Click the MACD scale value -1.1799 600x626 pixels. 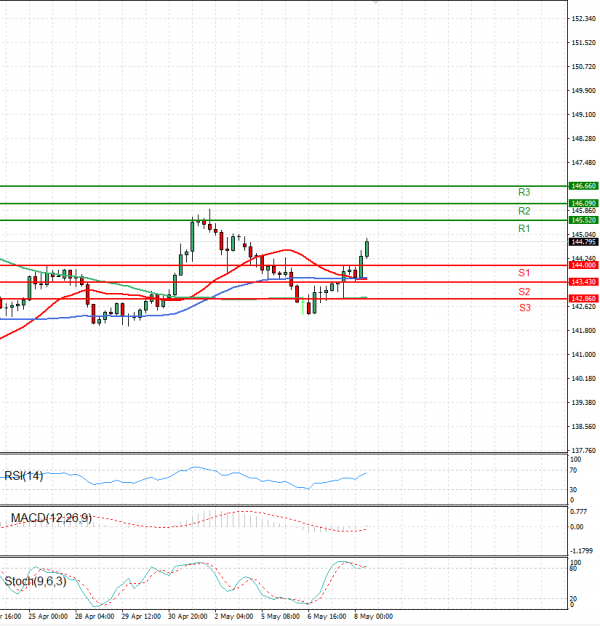point(581,551)
